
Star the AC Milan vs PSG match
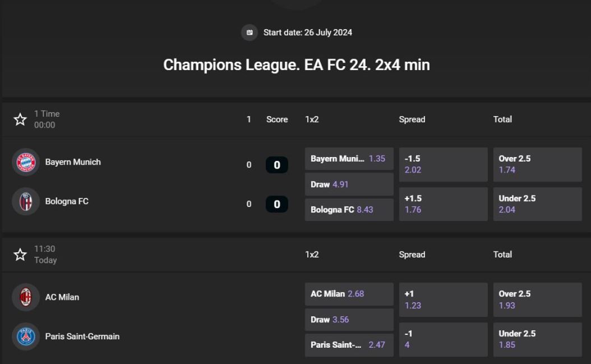[x=20, y=255]
